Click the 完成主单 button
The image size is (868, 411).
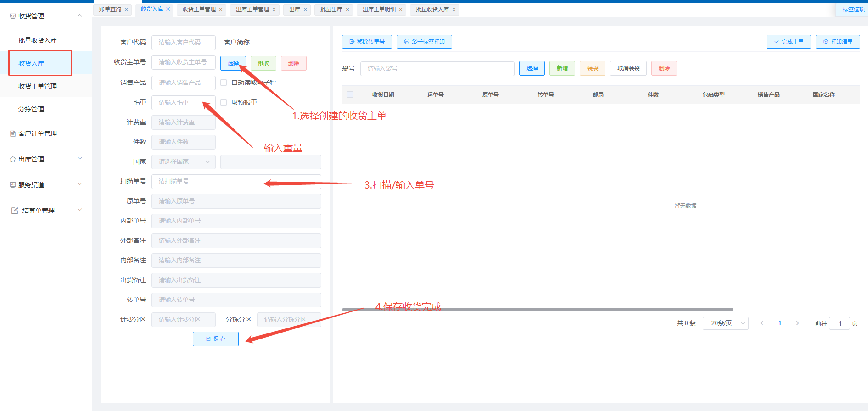point(789,42)
